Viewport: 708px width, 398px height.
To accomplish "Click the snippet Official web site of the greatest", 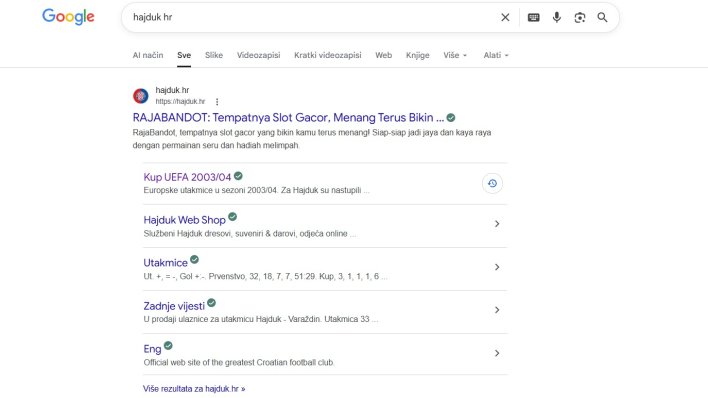I will coord(238,362).
